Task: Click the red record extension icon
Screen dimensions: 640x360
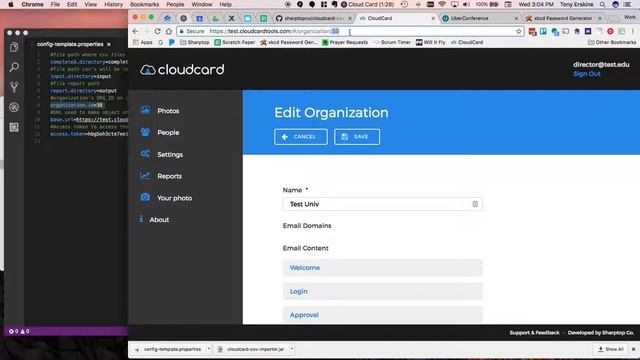Action: (x=610, y=31)
